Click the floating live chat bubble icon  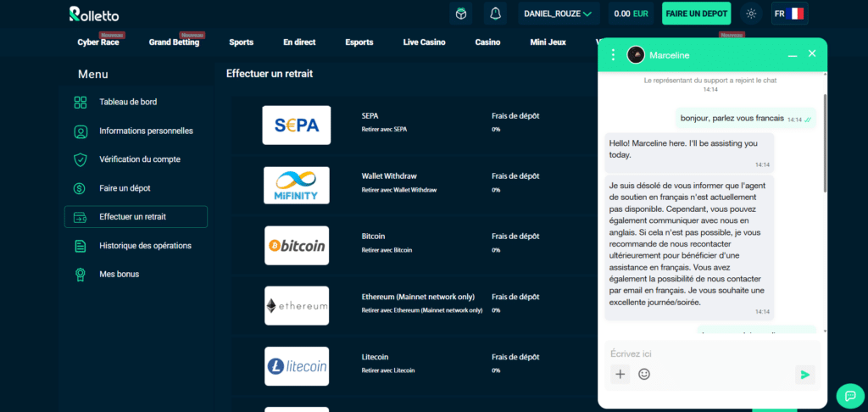coord(849,395)
